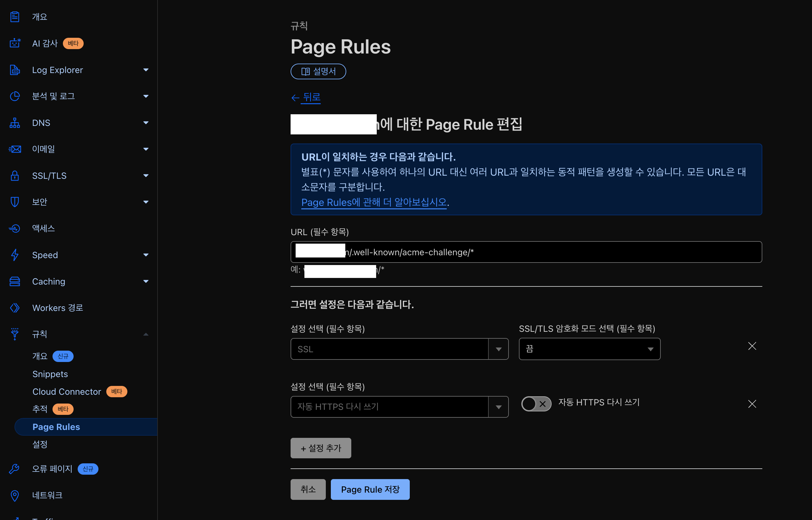The image size is (812, 520).
Task: Click the Workers 경로 diamond icon
Action: click(14, 308)
